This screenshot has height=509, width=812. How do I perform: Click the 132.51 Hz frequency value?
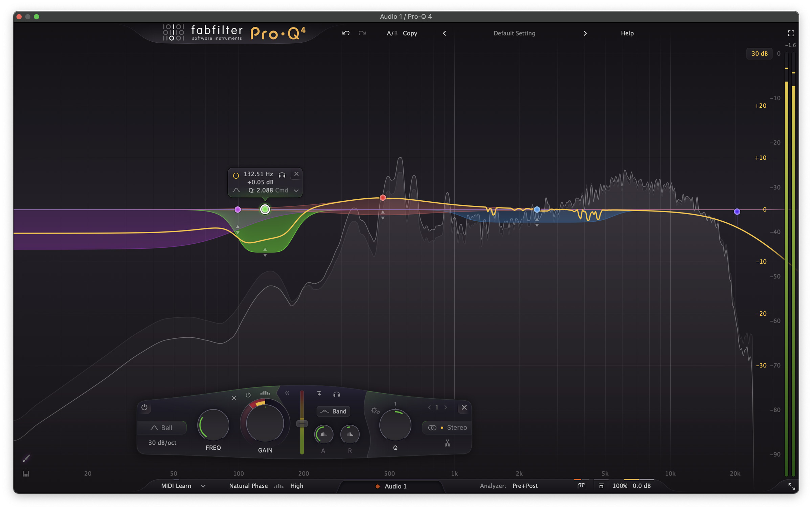(258, 174)
